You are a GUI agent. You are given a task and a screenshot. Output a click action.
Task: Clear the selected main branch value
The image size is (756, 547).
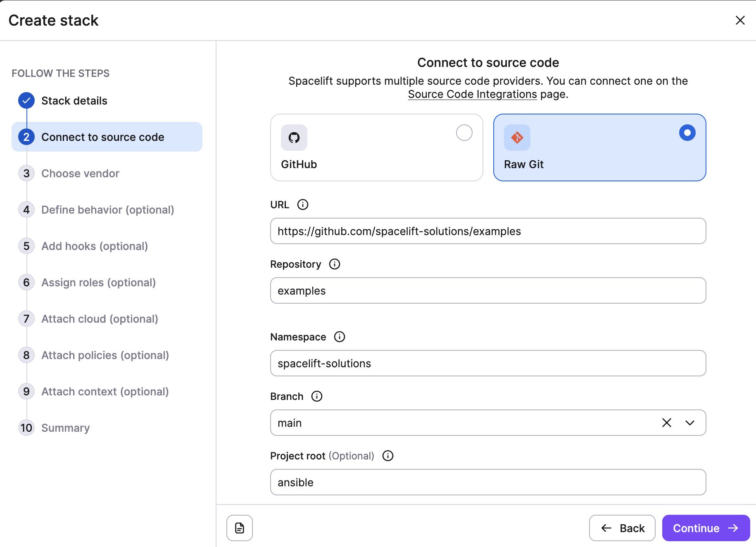click(x=667, y=423)
